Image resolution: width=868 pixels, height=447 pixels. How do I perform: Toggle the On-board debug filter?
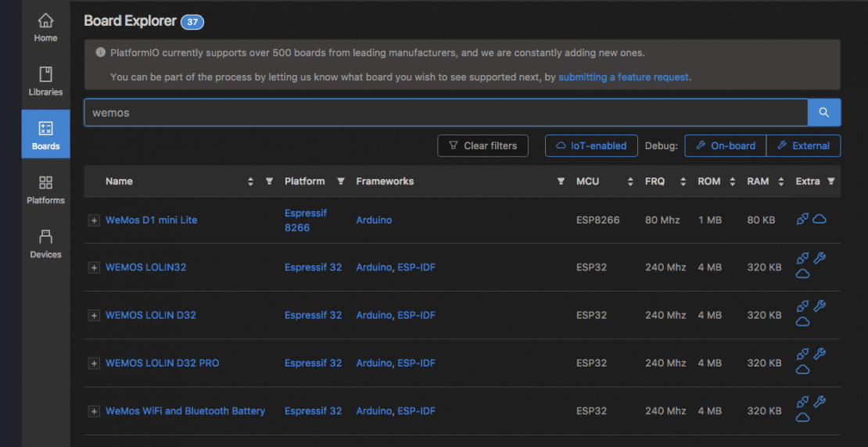(725, 146)
